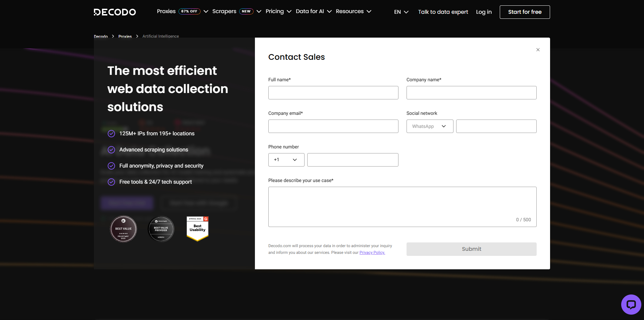The height and width of the screenshot is (320, 644).
Task: Open the EN language selector
Action: tap(401, 12)
